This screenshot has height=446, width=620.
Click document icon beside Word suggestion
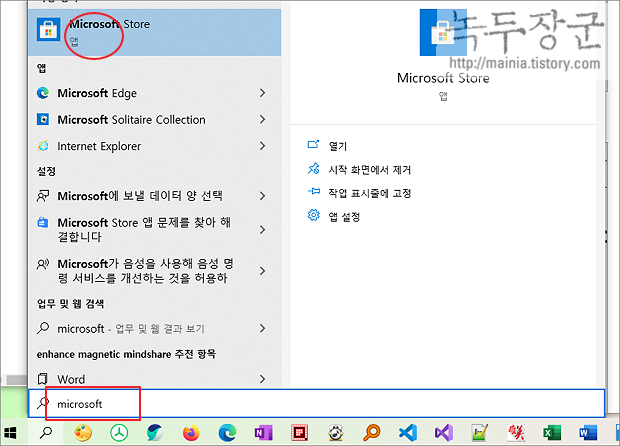[x=43, y=379]
